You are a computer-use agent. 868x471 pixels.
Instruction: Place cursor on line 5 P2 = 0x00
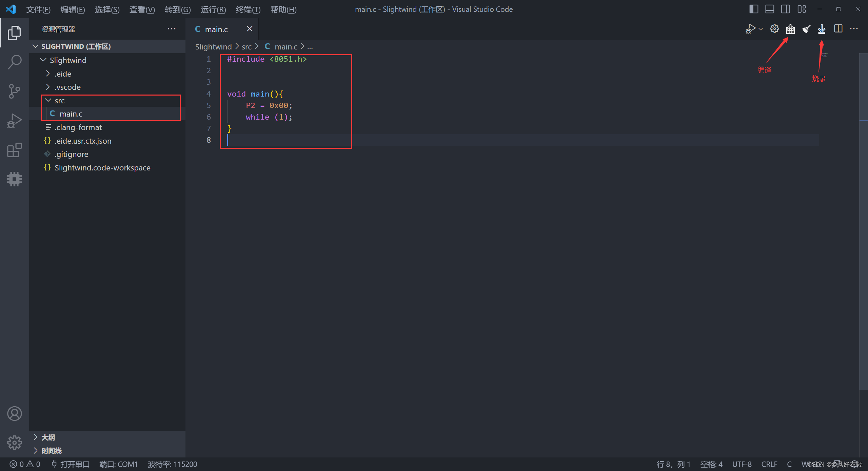269,105
